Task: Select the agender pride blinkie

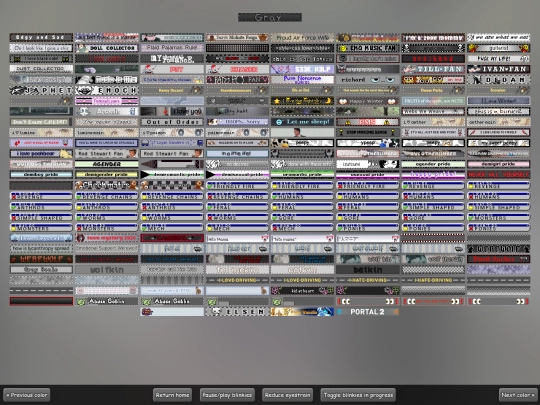Action: click(433, 164)
